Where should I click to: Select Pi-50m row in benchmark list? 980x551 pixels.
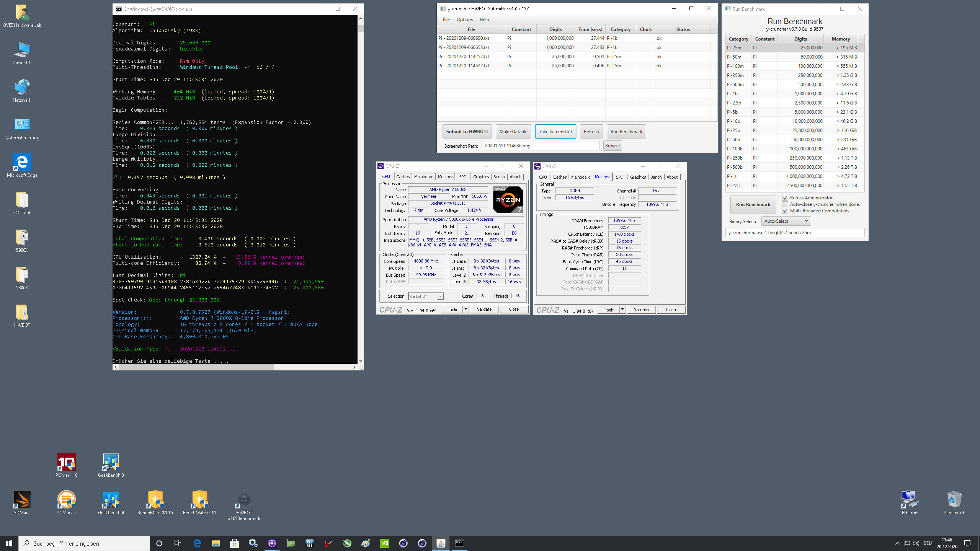point(795,57)
